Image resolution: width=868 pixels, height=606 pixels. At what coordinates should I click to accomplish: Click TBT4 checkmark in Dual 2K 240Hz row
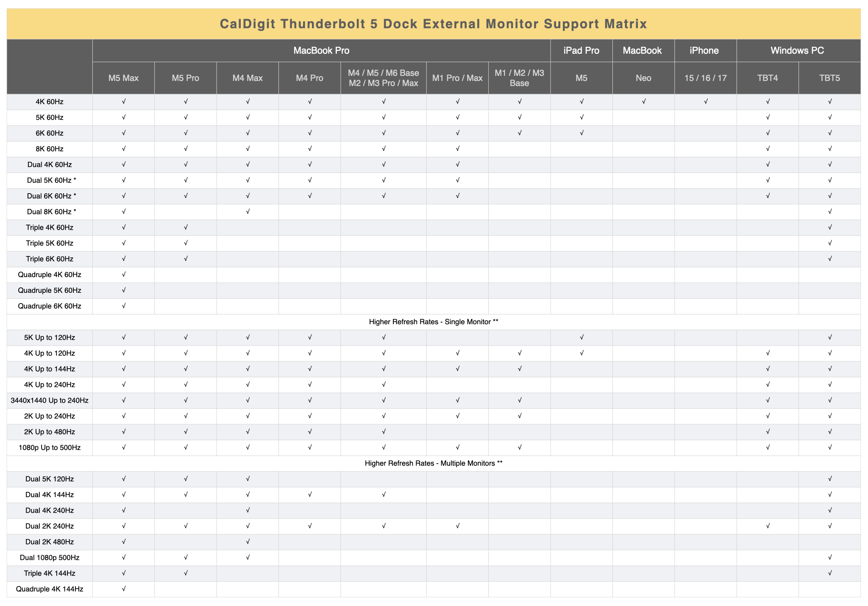[768, 526]
